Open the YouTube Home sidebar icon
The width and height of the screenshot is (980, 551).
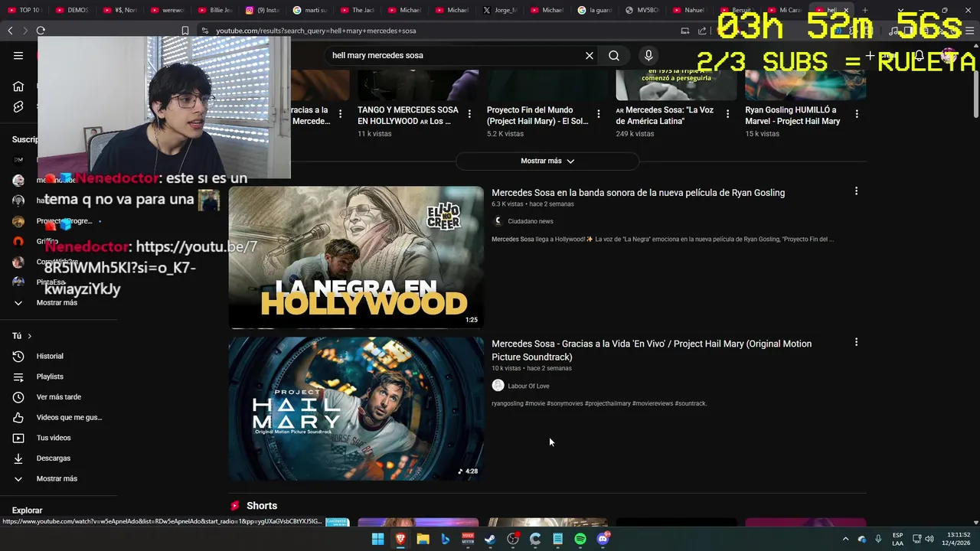pos(18,86)
